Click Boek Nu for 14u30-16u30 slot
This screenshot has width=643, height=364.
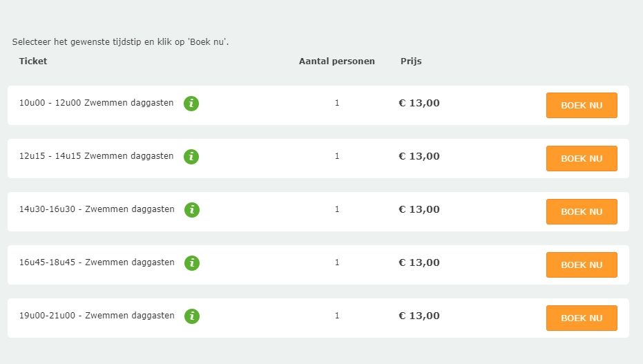click(582, 212)
